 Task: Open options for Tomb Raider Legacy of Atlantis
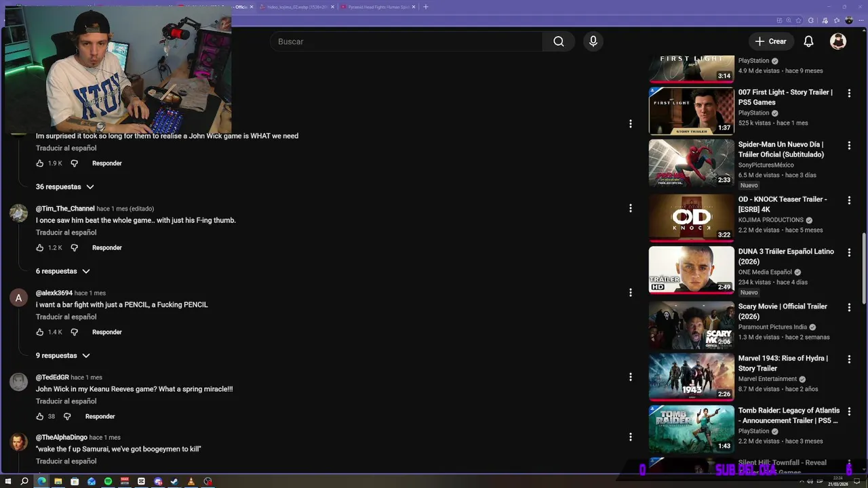[x=849, y=411]
